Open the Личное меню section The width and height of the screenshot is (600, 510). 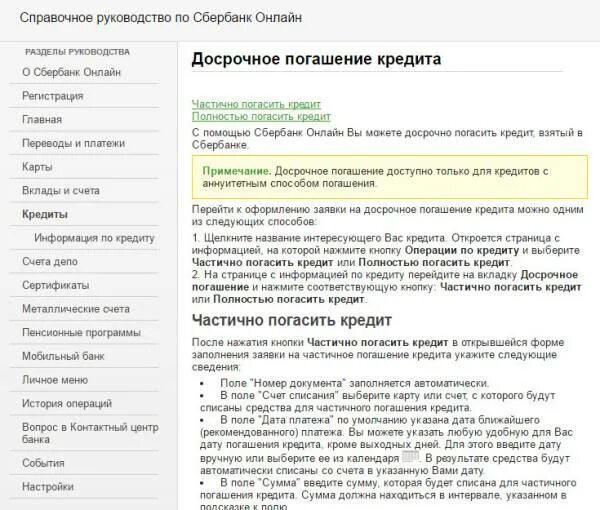[x=55, y=380]
